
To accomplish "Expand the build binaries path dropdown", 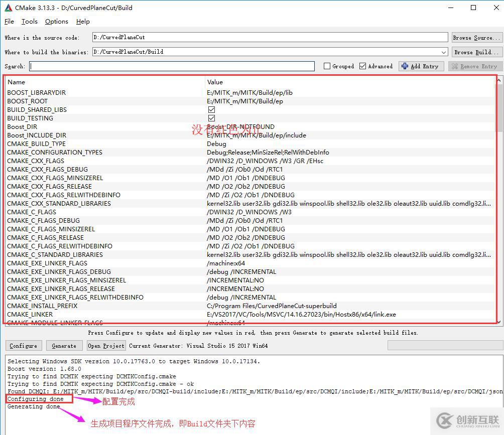I will tap(443, 52).
